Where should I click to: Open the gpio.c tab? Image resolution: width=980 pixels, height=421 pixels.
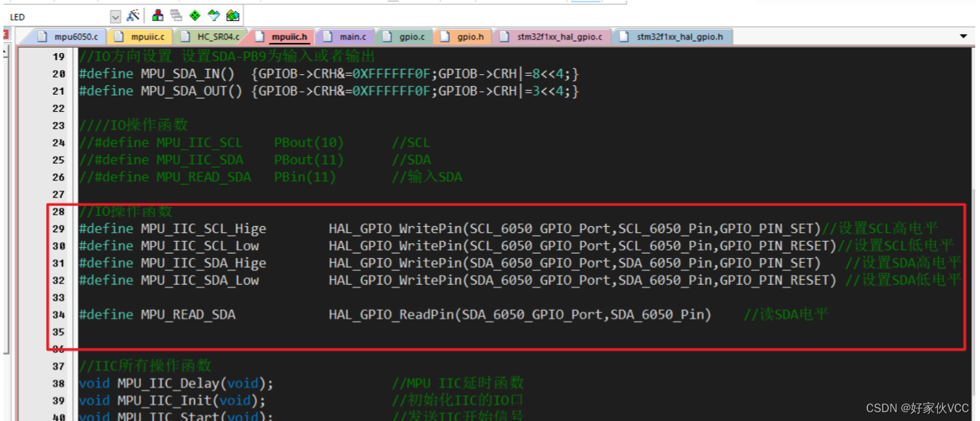pyautogui.click(x=405, y=37)
